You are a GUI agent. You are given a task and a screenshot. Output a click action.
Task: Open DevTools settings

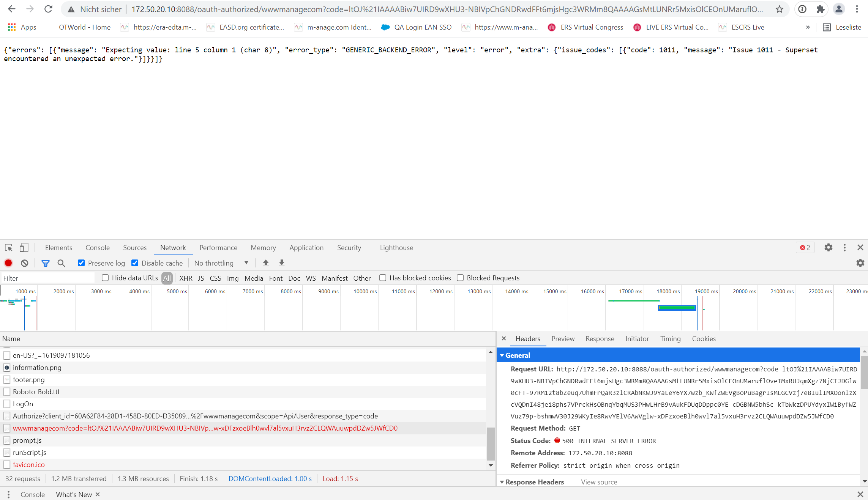click(829, 247)
